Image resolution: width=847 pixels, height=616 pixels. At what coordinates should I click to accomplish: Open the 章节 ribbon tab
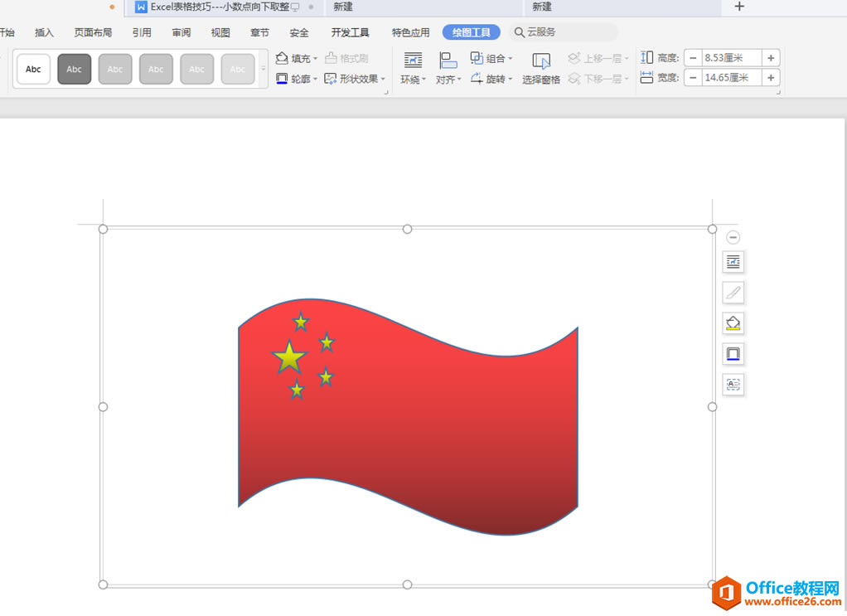(x=259, y=32)
